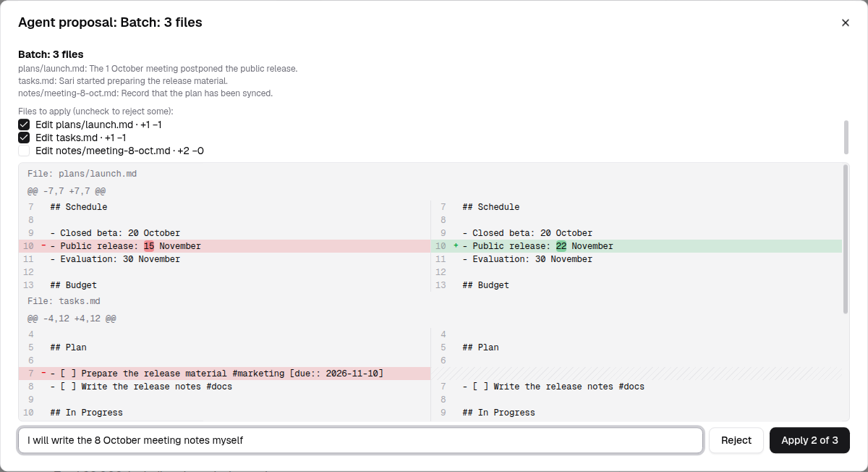
Task: Check Edit notes/meeting-8-oct.md checkbox
Action: (24, 151)
